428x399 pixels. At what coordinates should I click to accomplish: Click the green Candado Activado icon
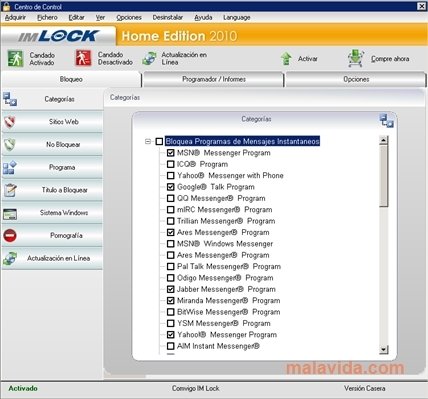(x=15, y=59)
